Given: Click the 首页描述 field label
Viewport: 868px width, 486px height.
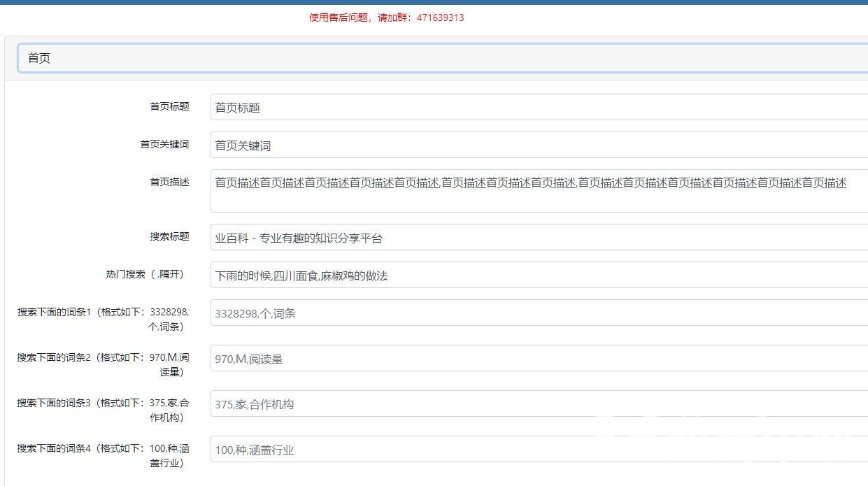Looking at the screenshot, I should [x=169, y=182].
